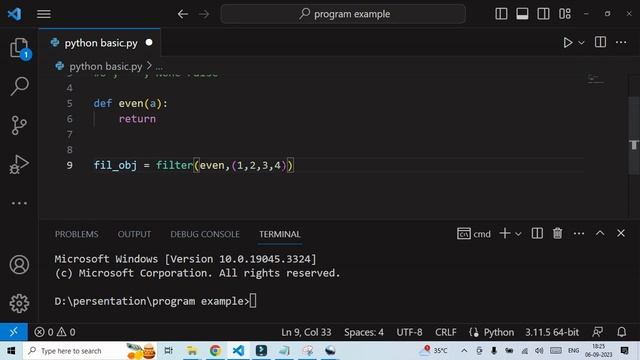
Task: Open the remote window indicator
Action: (13, 331)
